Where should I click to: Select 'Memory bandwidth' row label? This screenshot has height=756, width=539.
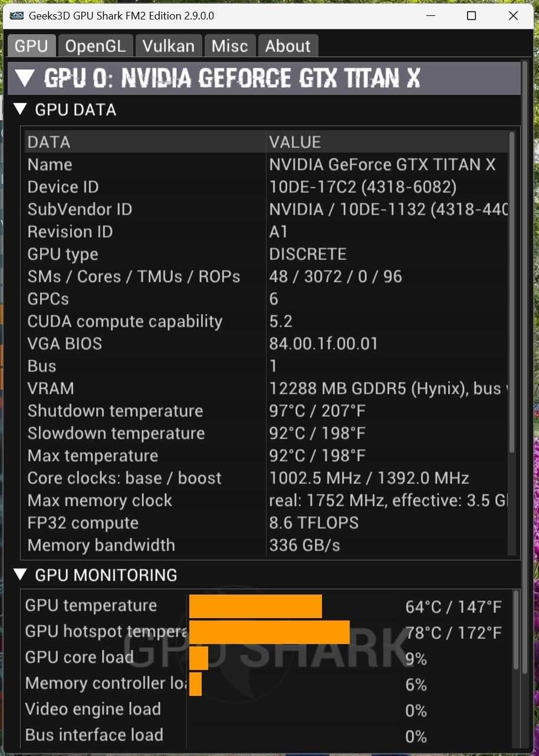(101, 545)
